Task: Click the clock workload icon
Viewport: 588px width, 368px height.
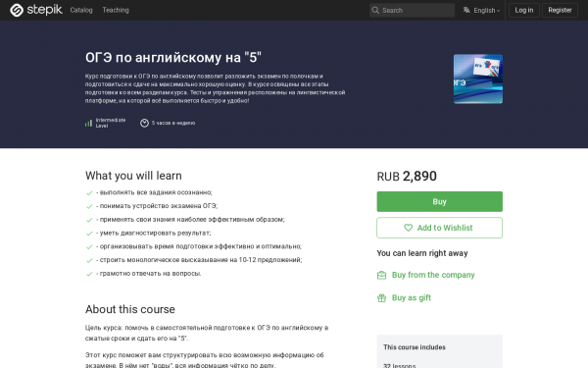Action: 144,123
